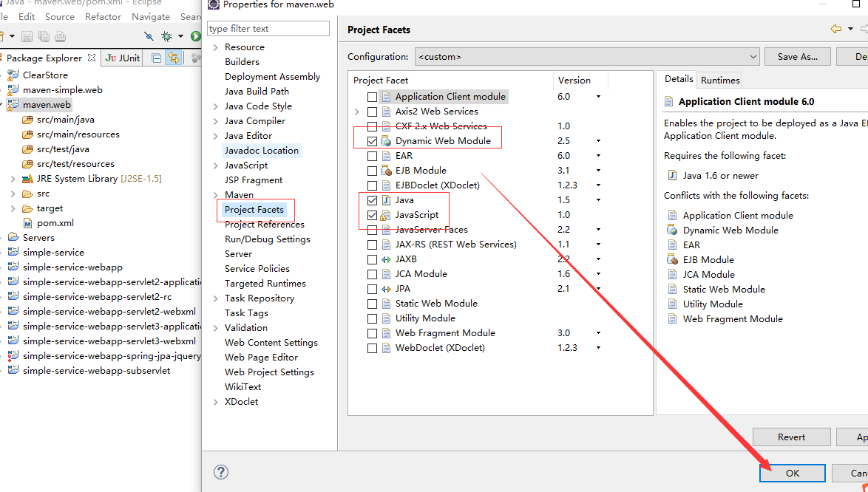Image resolution: width=868 pixels, height=492 pixels.
Task: Uncheck the Java facet checkbox
Action: pos(372,200)
